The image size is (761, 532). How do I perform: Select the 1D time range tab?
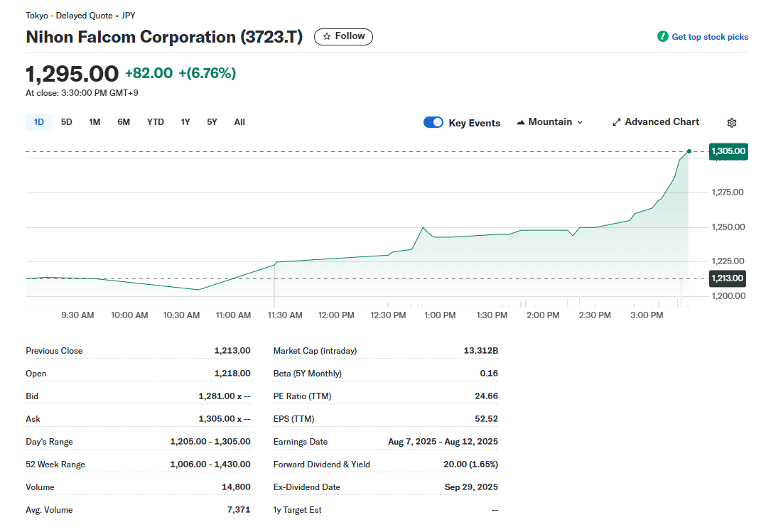coord(39,122)
